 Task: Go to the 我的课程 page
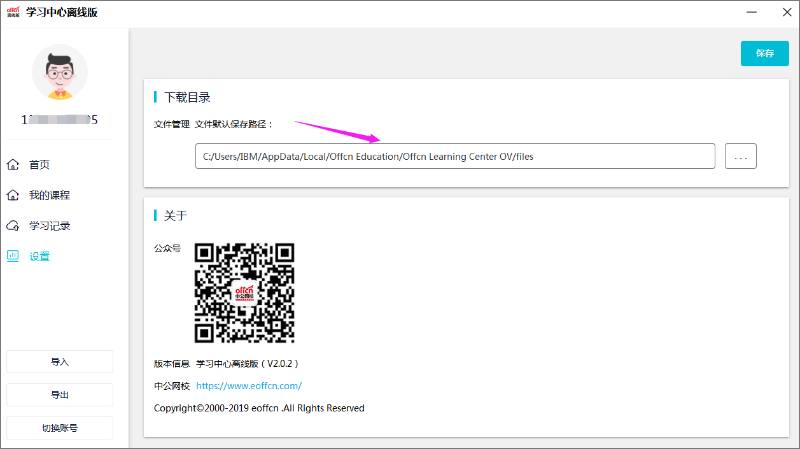pos(49,195)
